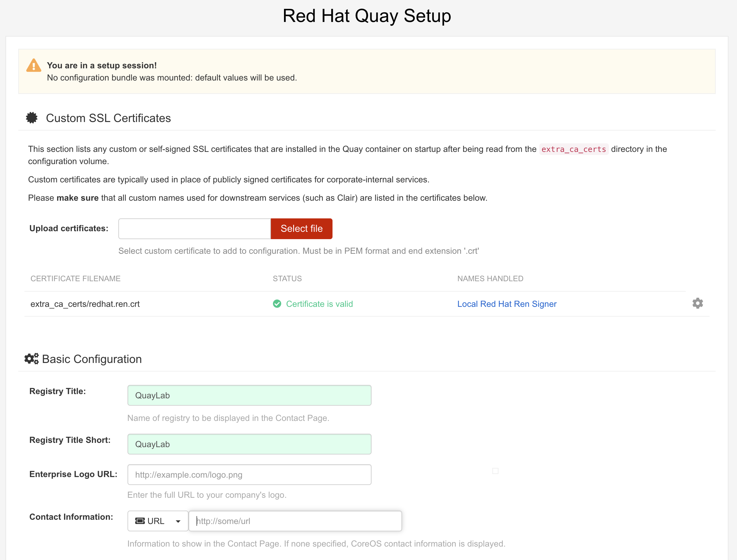Viewport: 737px width, 560px height.
Task: Toggle the faint checkbox beside Enterprise Logo URL
Action: [x=495, y=471]
